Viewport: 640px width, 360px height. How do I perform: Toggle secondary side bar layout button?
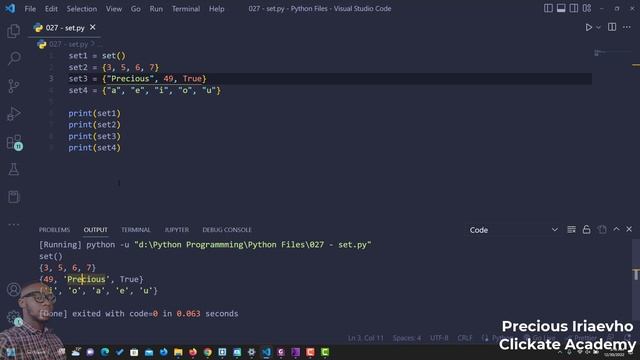pos(573,8)
